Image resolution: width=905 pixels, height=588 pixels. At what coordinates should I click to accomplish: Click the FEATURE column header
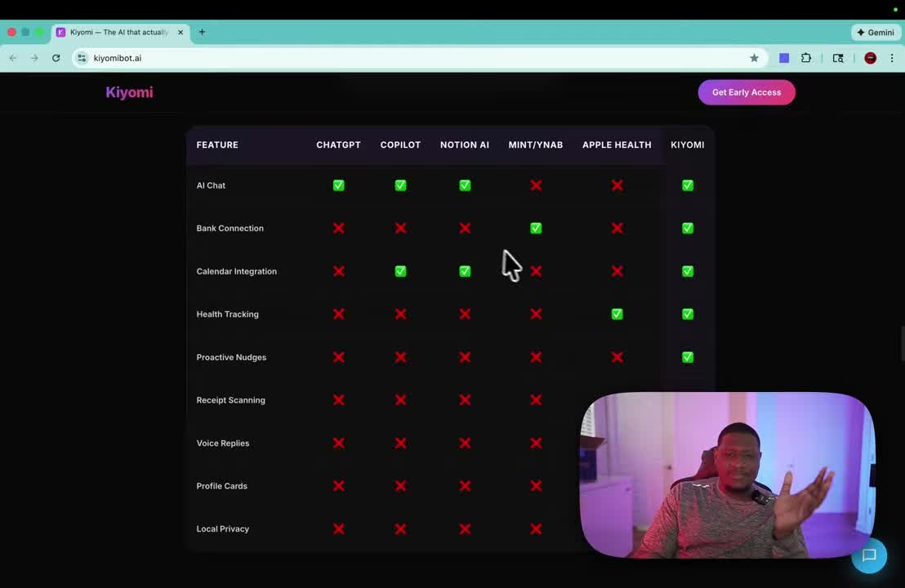pos(217,145)
